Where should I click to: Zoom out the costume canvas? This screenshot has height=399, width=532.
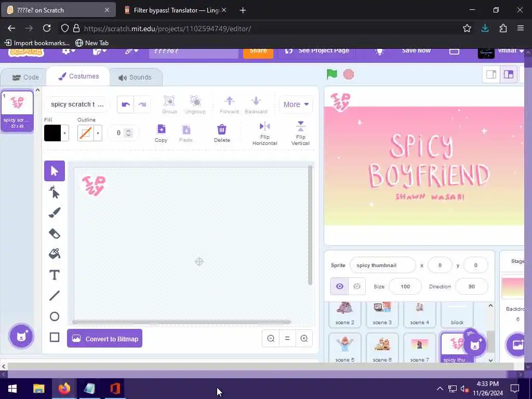tap(271, 338)
